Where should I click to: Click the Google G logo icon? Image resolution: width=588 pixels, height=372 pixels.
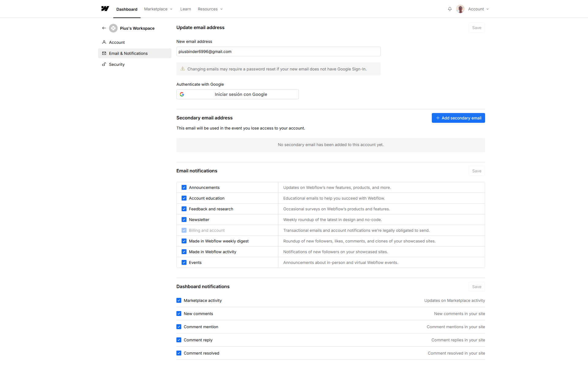[x=182, y=94]
